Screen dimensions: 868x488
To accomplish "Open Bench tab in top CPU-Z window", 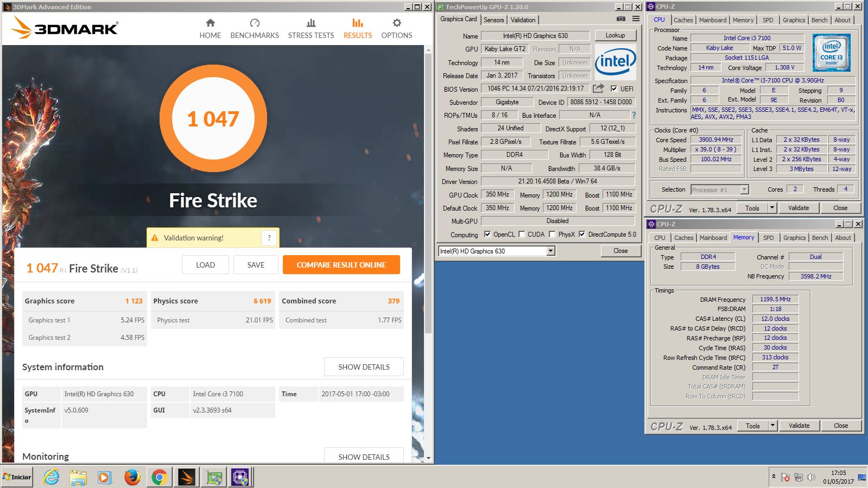I will (x=820, y=20).
